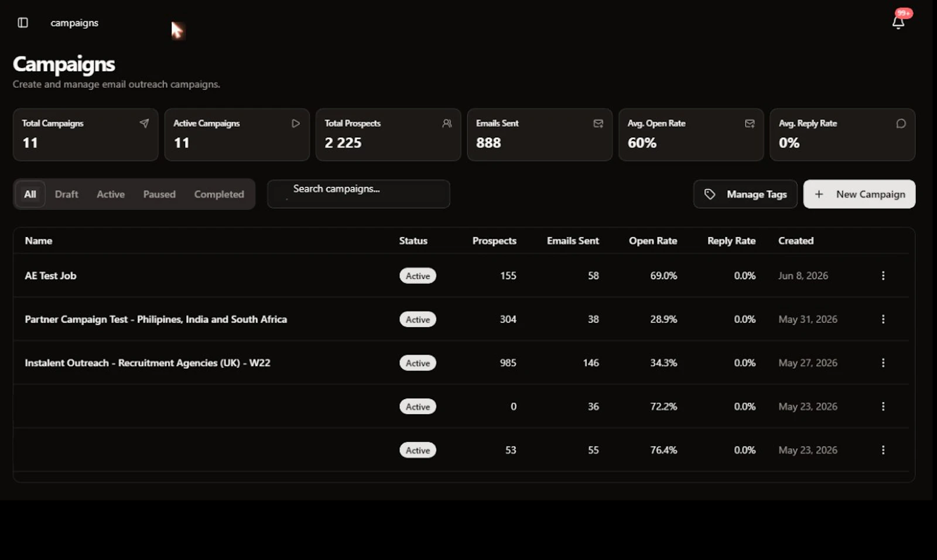Viewport: 937px width, 560px height.
Task: Click the Status column header
Action: coord(413,241)
